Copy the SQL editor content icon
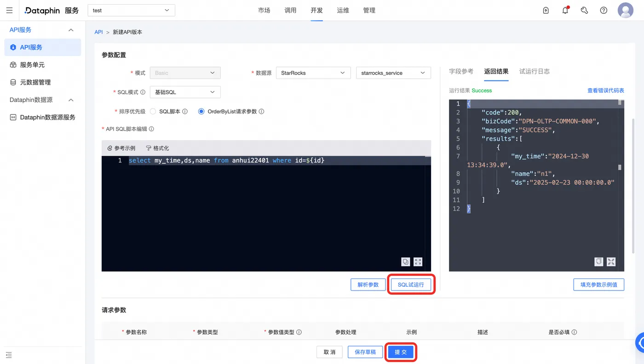This screenshot has height=364, width=644. [x=406, y=262]
